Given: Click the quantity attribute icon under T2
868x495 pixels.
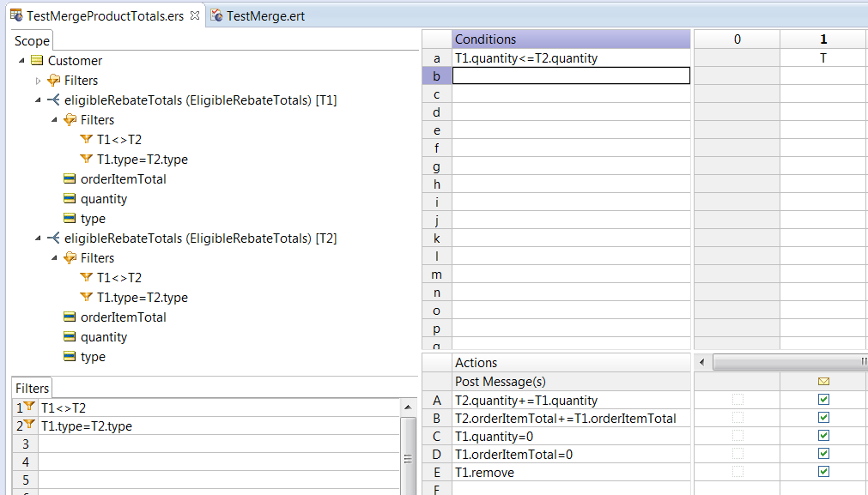Looking at the screenshot, I should click(70, 337).
